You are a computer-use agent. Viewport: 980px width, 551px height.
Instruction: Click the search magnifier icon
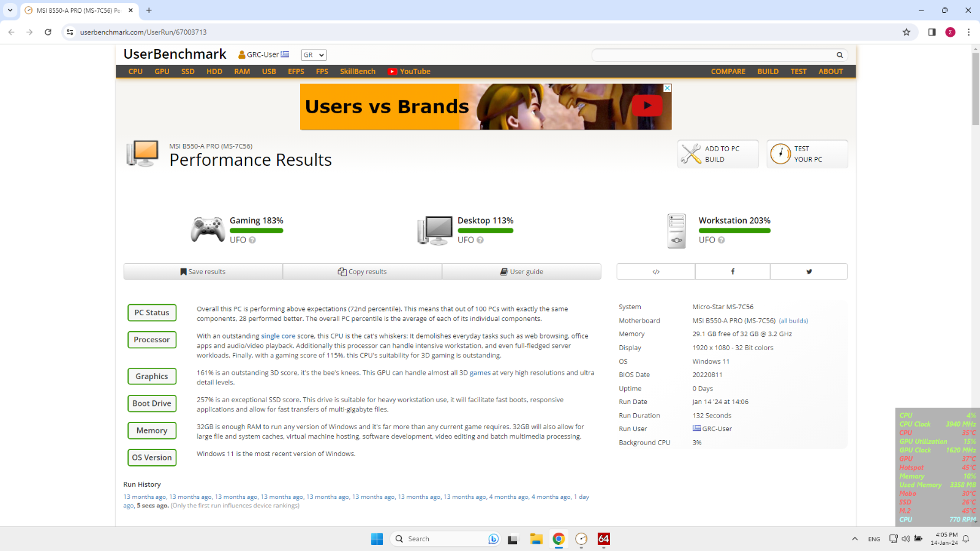pos(840,55)
